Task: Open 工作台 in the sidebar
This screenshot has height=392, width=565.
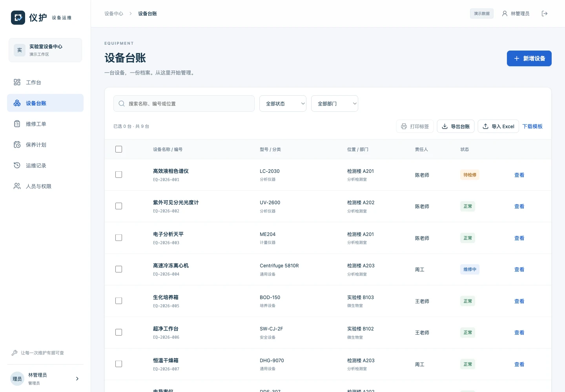Action: click(46, 82)
